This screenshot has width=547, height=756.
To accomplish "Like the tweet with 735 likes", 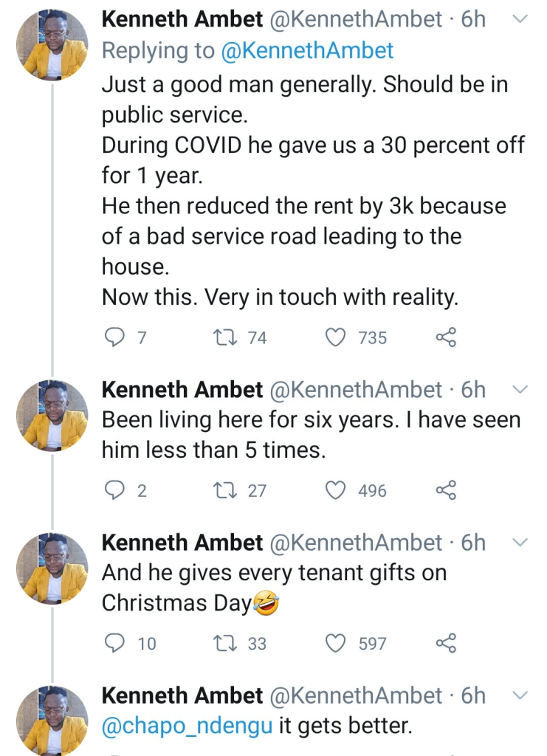I will (x=336, y=337).
